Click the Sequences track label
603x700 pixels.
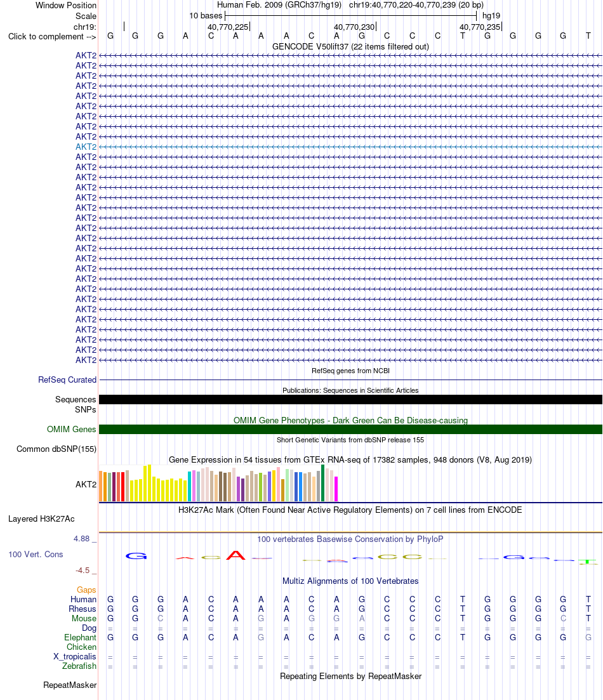click(x=76, y=400)
